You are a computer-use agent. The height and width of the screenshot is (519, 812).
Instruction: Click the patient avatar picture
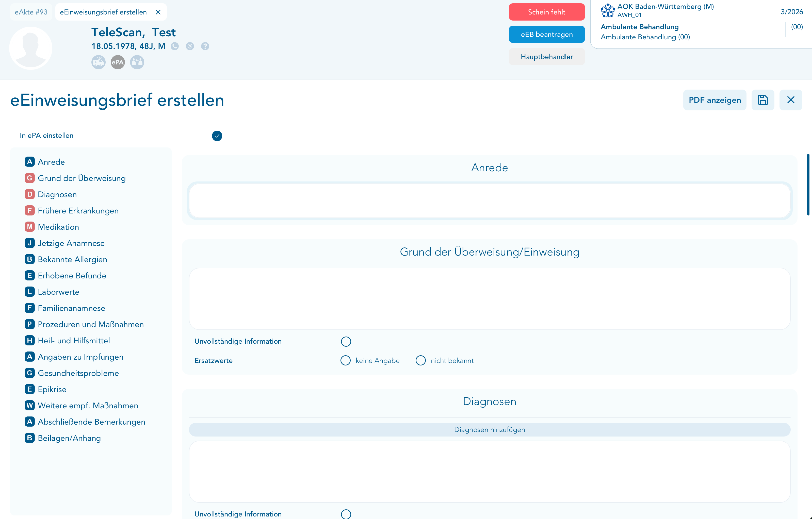pyautogui.click(x=31, y=48)
